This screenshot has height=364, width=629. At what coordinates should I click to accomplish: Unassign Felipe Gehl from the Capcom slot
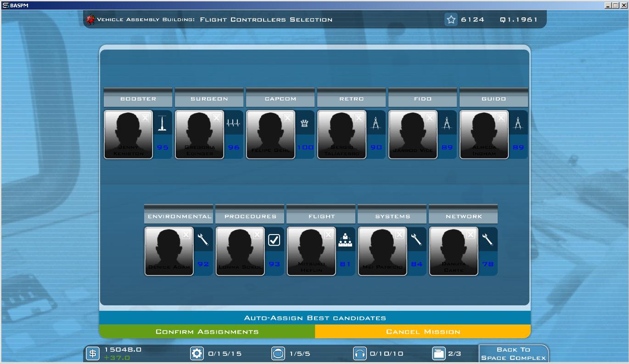287,118
